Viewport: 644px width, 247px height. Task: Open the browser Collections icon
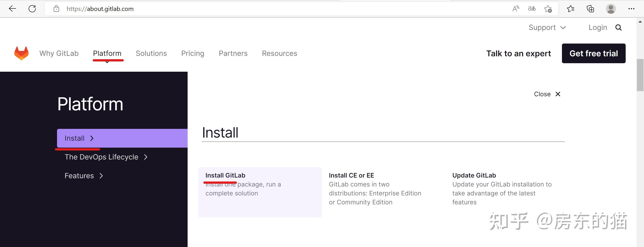point(590,9)
